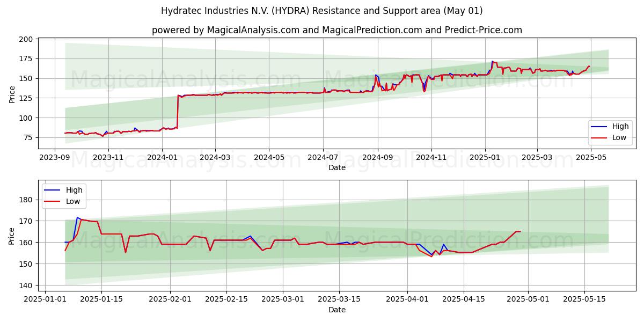This screenshot has width=644, height=322.
Task: Click the 2025-01-15 tick label
Action: (x=101, y=299)
